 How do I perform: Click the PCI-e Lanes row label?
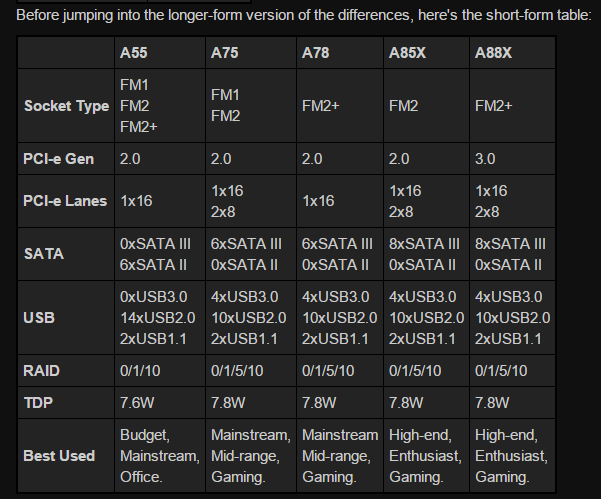tap(66, 201)
